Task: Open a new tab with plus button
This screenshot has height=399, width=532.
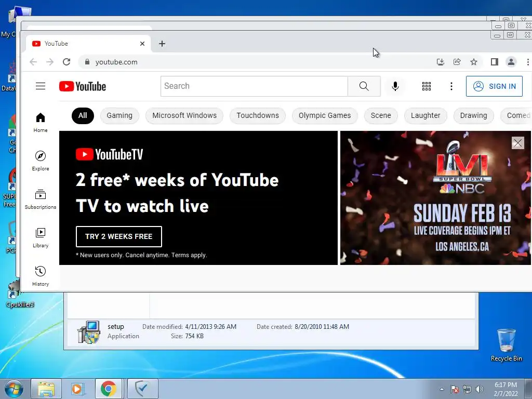Action: click(162, 44)
